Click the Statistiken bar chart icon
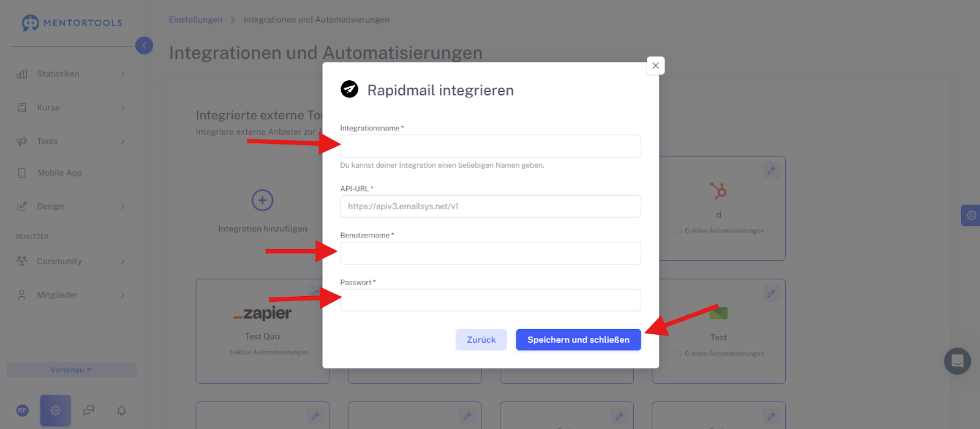The height and width of the screenshot is (429, 980). coord(22,74)
